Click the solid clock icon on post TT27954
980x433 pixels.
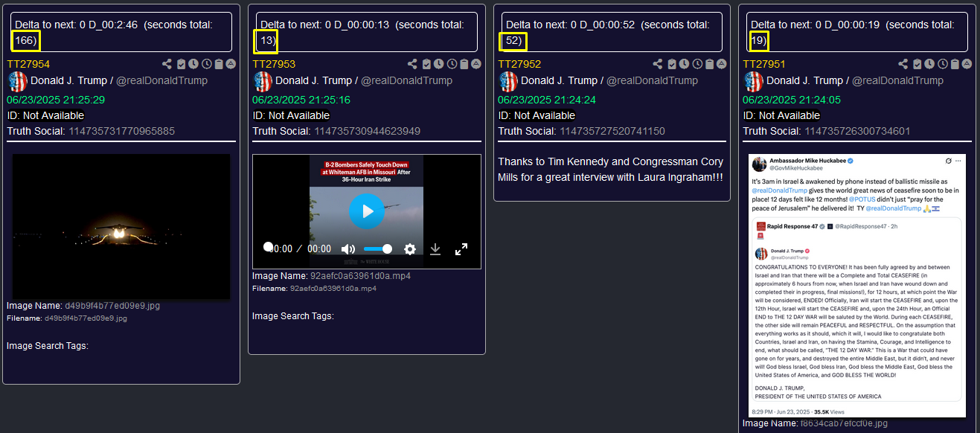point(193,64)
